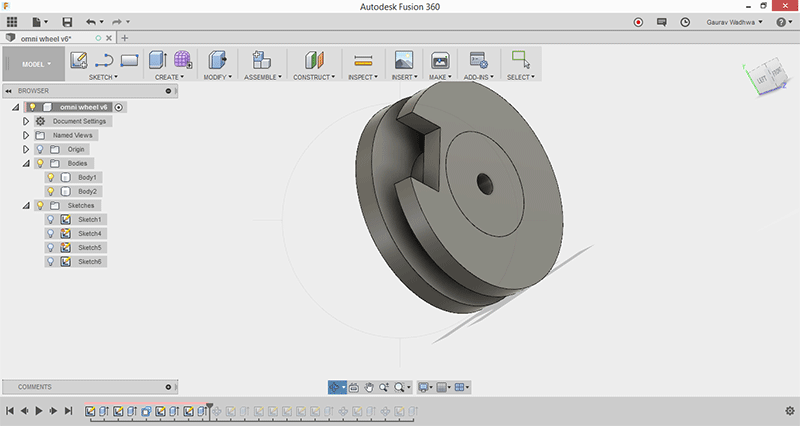The width and height of the screenshot is (800, 426).
Task: Click the Save icon
Action: click(x=67, y=21)
